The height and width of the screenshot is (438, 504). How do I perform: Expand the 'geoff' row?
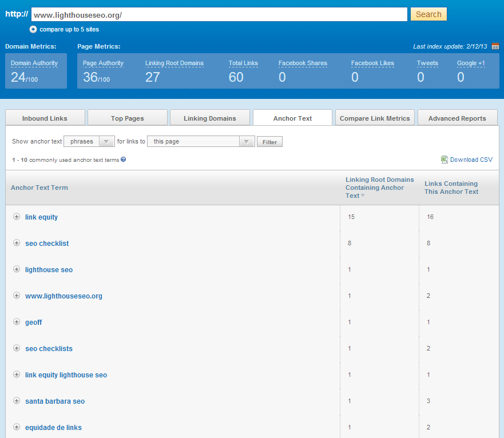(x=17, y=322)
